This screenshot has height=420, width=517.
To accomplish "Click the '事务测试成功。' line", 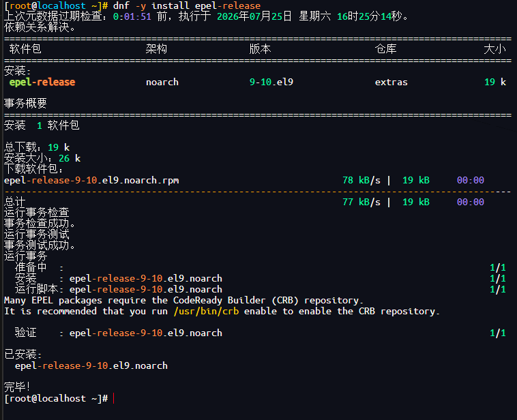I will point(40,245).
